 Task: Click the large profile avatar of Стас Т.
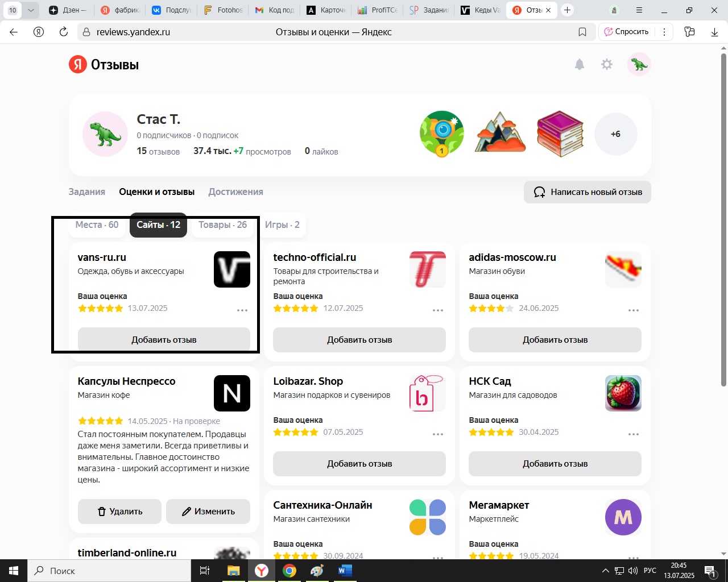[x=105, y=134]
